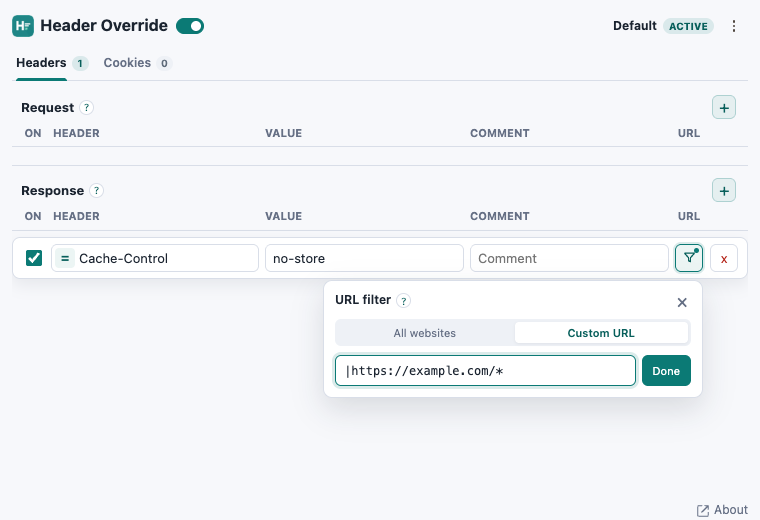
Task: Switch to the Cookies tab
Action: pos(127,63)
